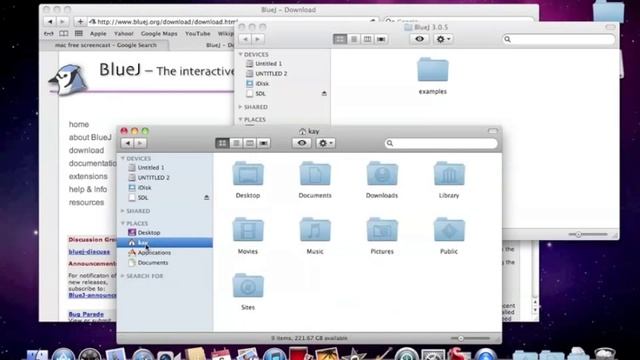Go forward in kay Finder window
This screenshot has height=360, width=640.
(140, 143)
